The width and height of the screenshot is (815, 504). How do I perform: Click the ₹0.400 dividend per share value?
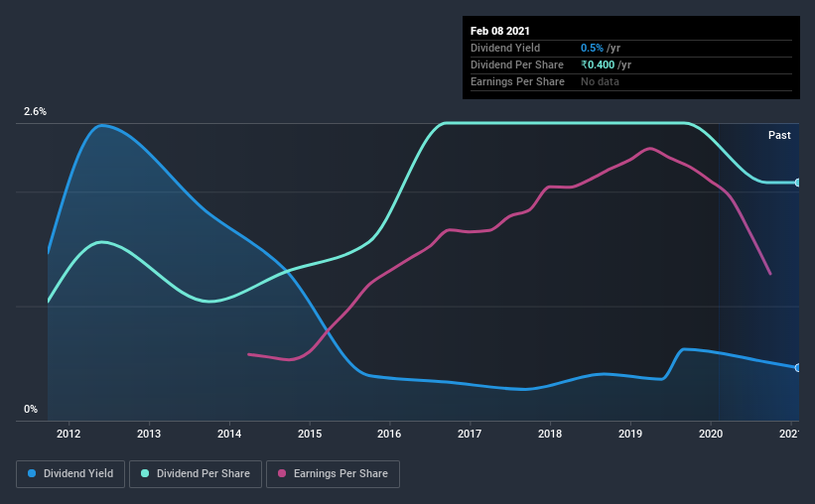598,64
